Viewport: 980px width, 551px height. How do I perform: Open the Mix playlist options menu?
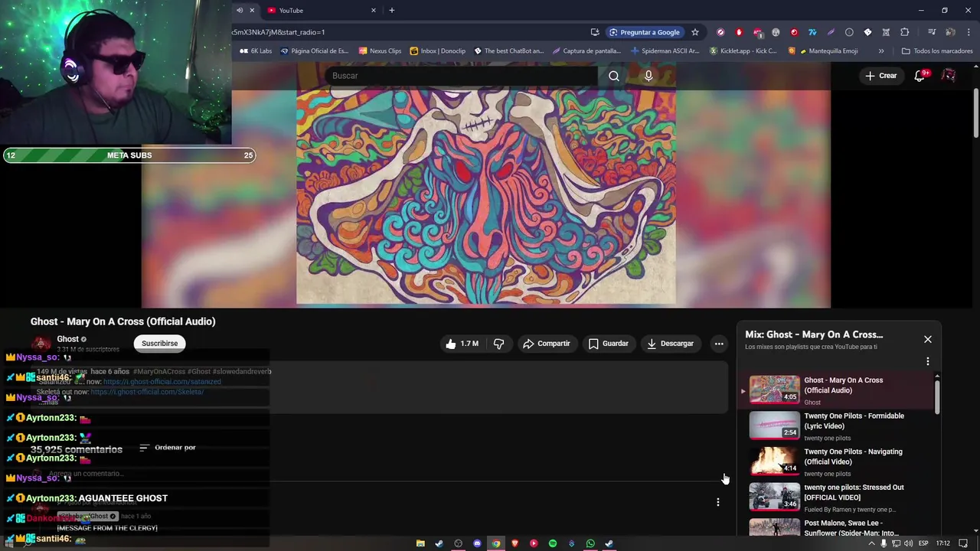click(x=928, y=361)
